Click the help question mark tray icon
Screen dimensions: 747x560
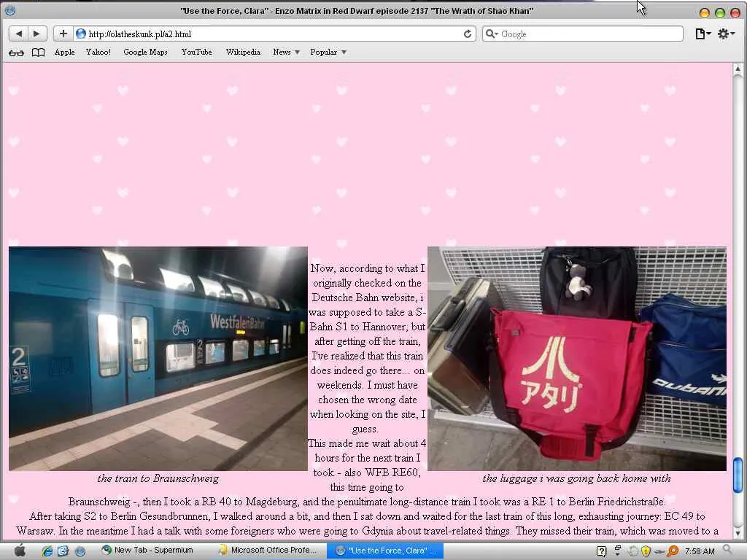(x=601, y=551)
